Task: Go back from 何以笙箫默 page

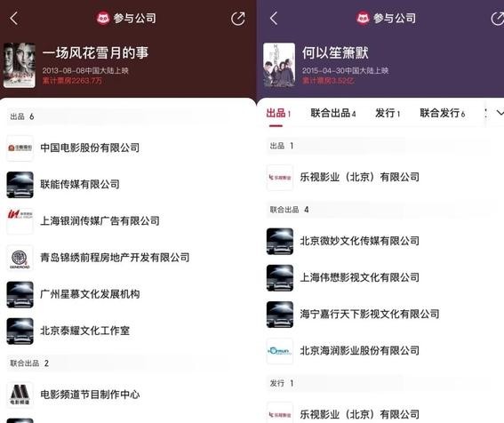Action: pyautogui.click(x=274, y=19)
